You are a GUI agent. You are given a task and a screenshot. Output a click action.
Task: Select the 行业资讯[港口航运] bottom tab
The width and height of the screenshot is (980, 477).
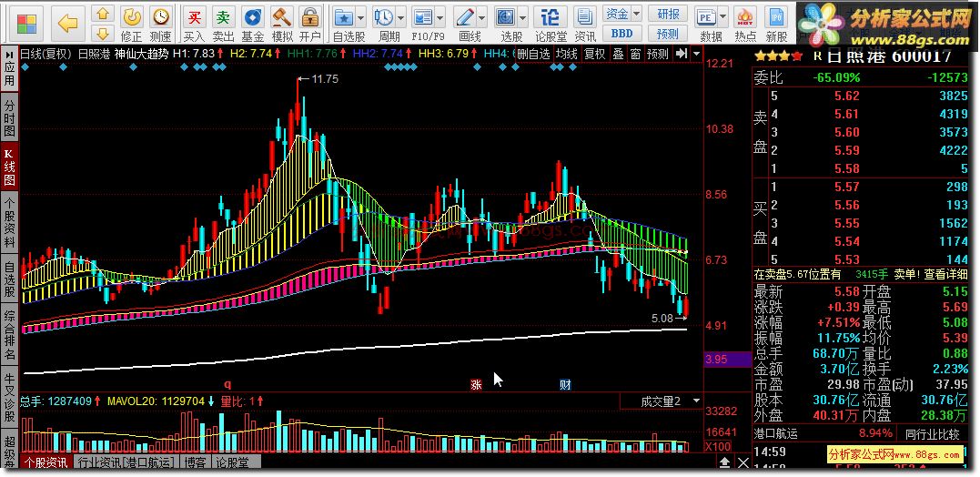[125, 462]
